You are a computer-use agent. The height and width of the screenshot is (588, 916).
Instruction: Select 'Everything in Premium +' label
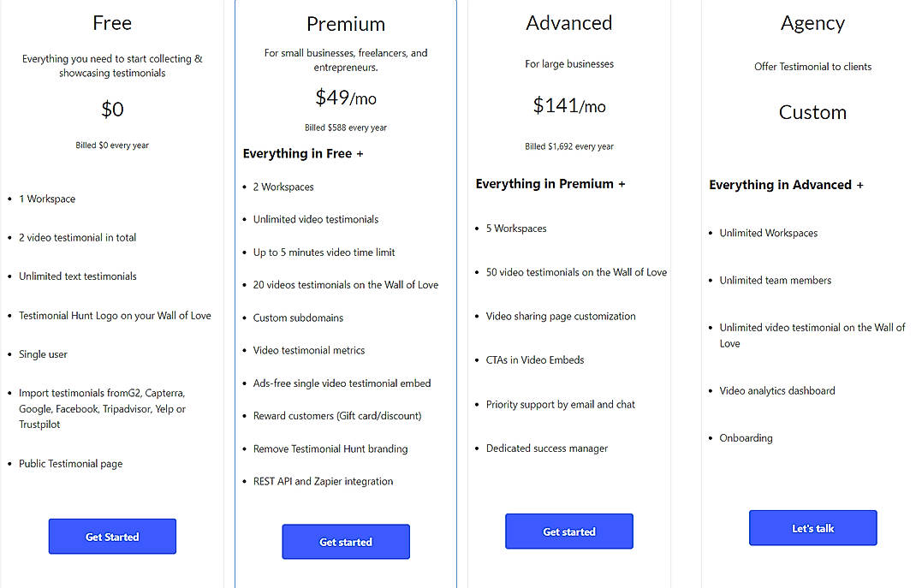[550, 183]
